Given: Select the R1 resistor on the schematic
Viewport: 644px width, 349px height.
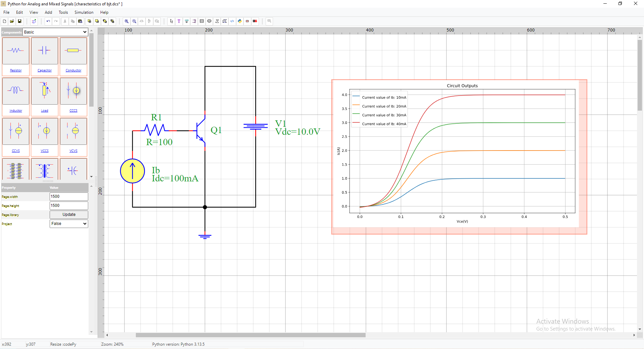Looking at the screenshot, I should (x=155, y=130).
